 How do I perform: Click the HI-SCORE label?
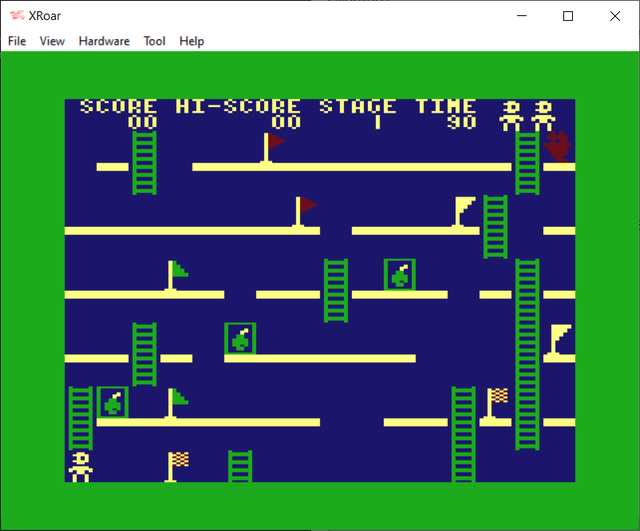pos(238,107)
